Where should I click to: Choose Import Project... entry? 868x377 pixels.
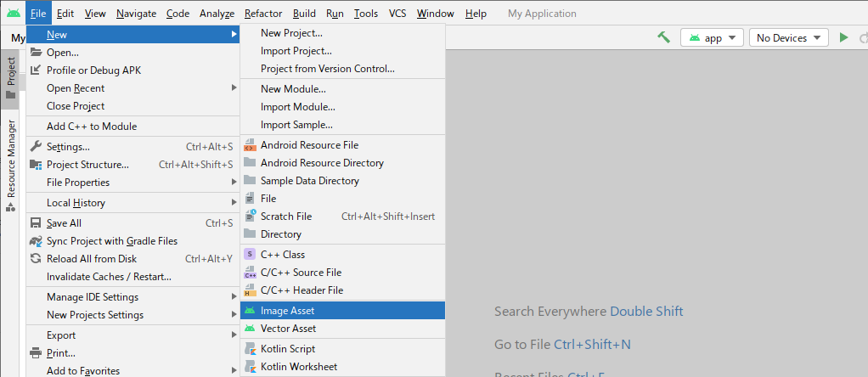pyautogui.click(x=342, y=51)
